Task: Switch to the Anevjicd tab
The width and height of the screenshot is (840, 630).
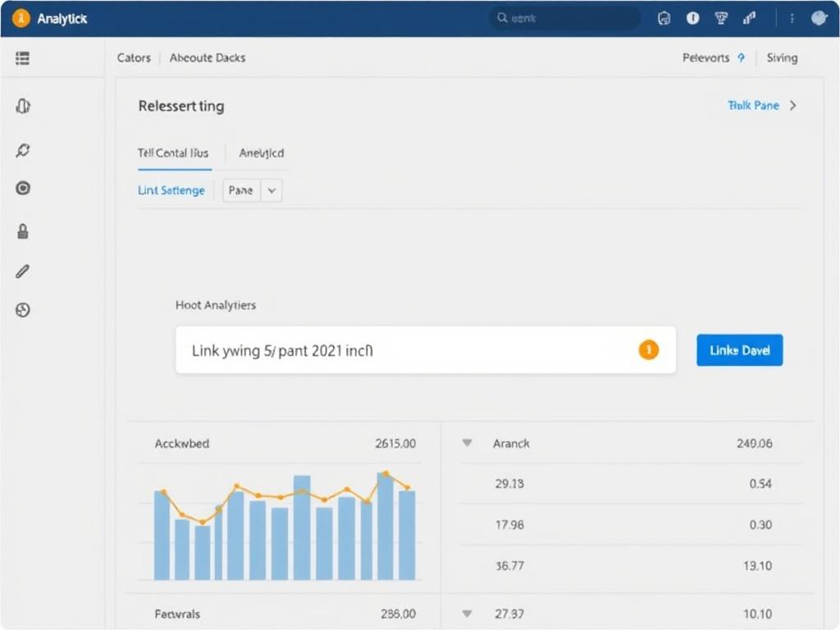Action: click(260, 153)
